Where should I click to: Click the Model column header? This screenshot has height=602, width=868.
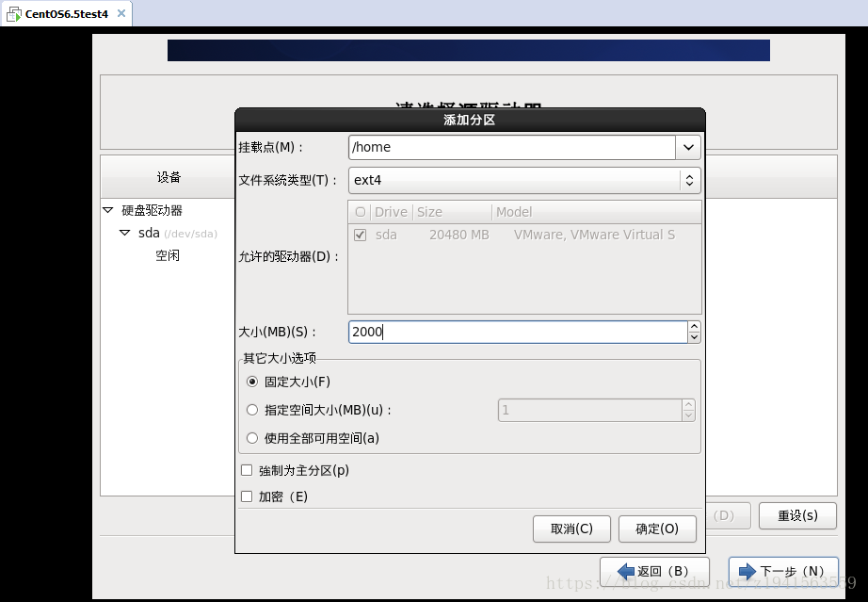[597, 212]
